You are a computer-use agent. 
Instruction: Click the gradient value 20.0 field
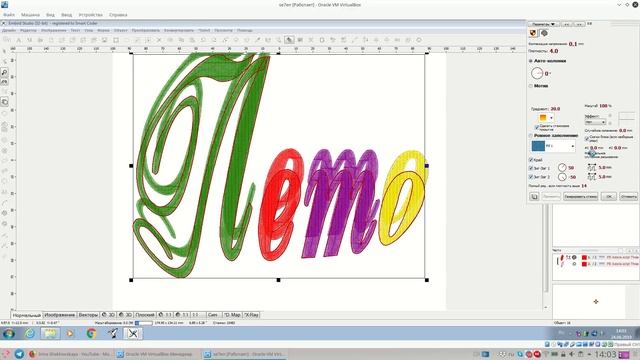(555, 109)
